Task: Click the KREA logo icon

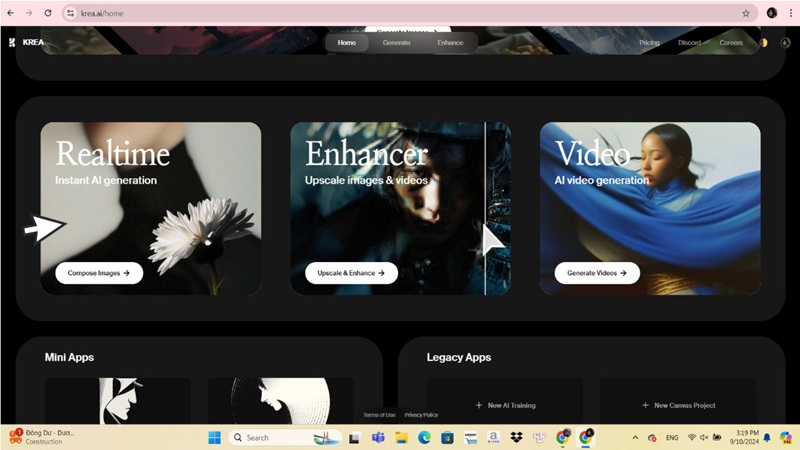Action: tap(12, 43)
